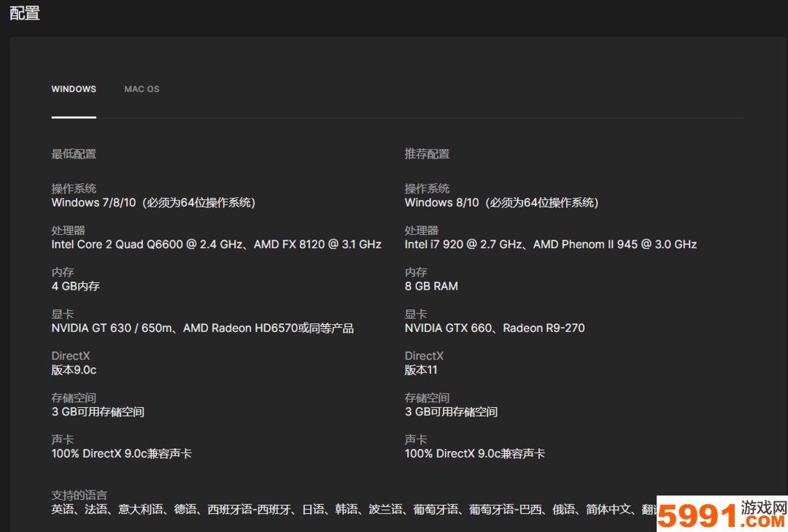Image resolution: width=788 pixels, height=532 pixels.
Task: Click the 3 GB可用存储空间 storage text
Action: [97, 412]
